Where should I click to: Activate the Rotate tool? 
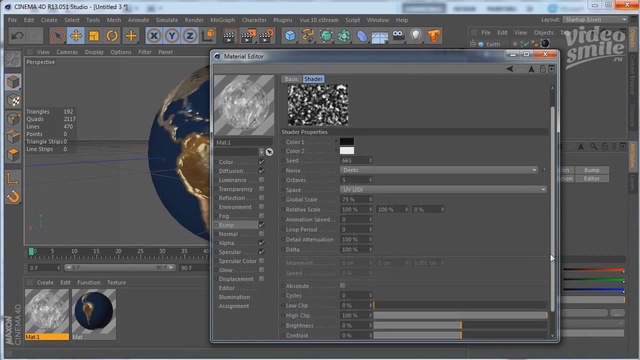coord(112,36)
